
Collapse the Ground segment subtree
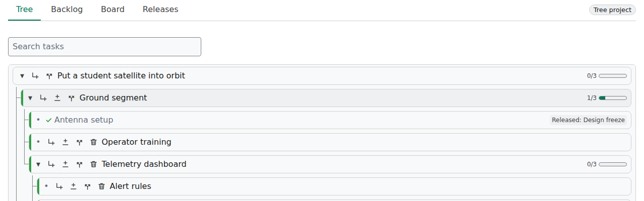point(30,98)
